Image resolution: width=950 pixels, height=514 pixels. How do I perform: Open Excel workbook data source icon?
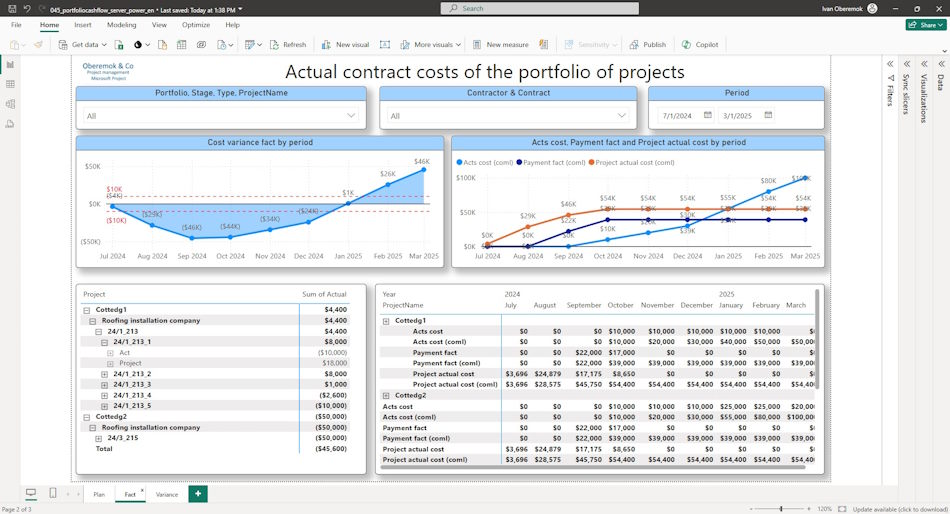click(119, 45)
